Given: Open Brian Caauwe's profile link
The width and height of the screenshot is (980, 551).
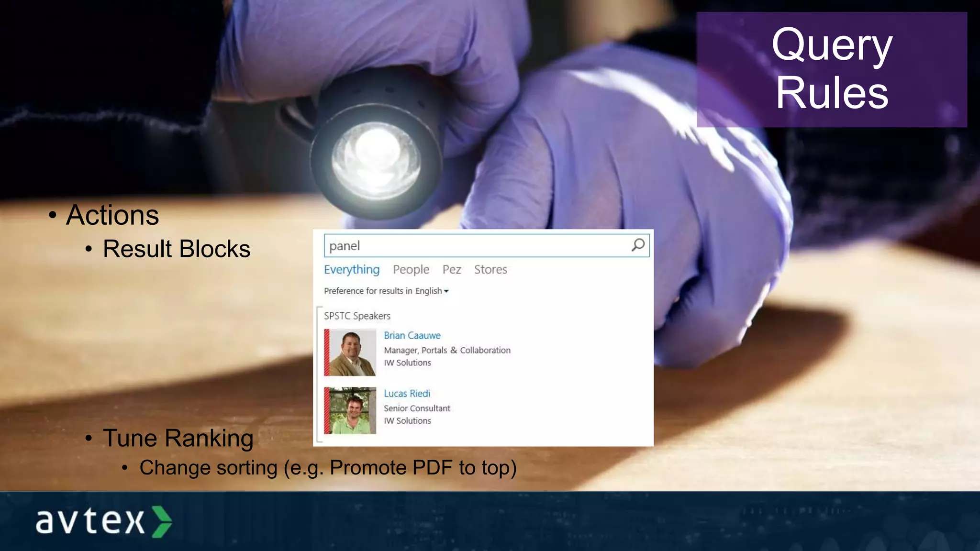Looking at the screenshot, I should (412, 336).
